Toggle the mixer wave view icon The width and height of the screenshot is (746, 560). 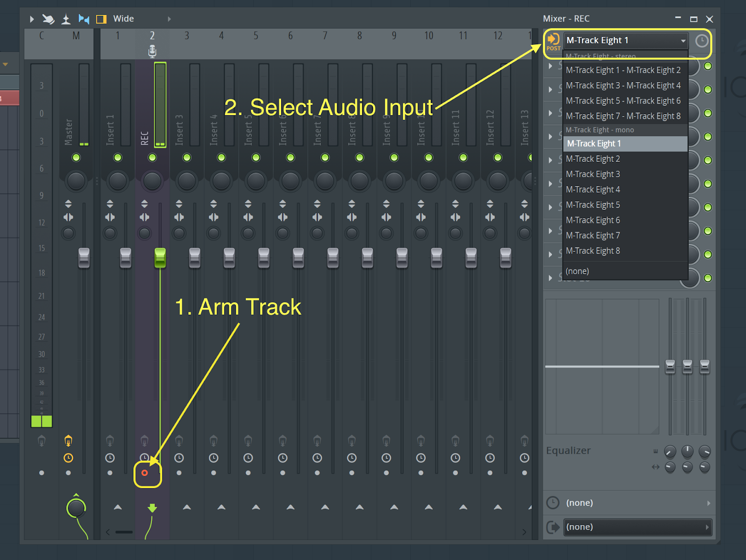[84, 19]
